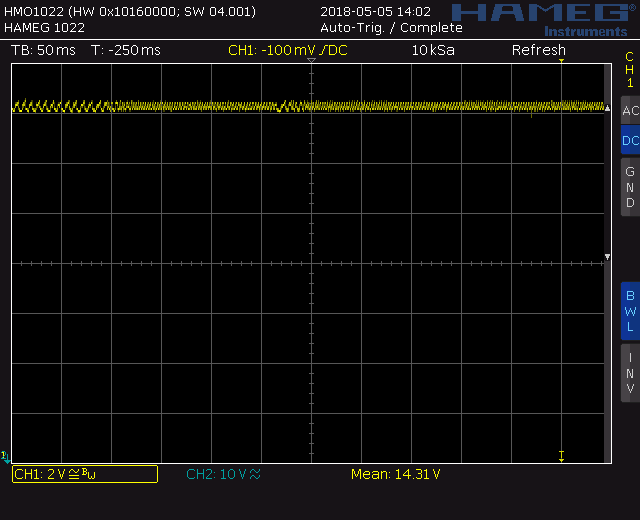The image size is (640, 520).
Task: Click the yellow cursor marker at bottom right of grid
Action: click(562, 456)
